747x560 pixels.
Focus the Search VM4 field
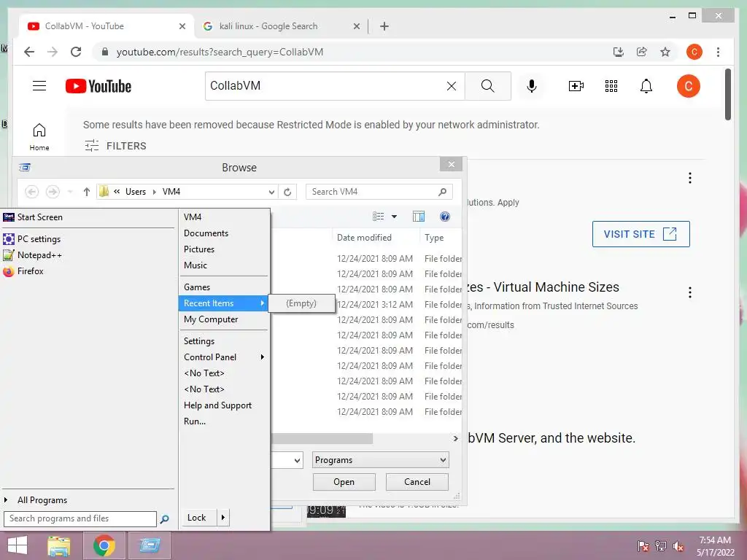click(379, 192)
